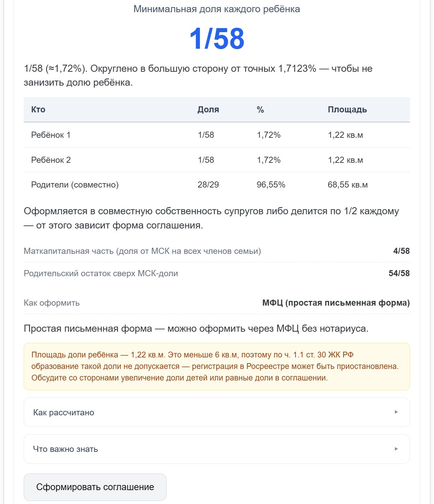
Task: Select the 'Площадь' column header
Action: coord(347,109)
